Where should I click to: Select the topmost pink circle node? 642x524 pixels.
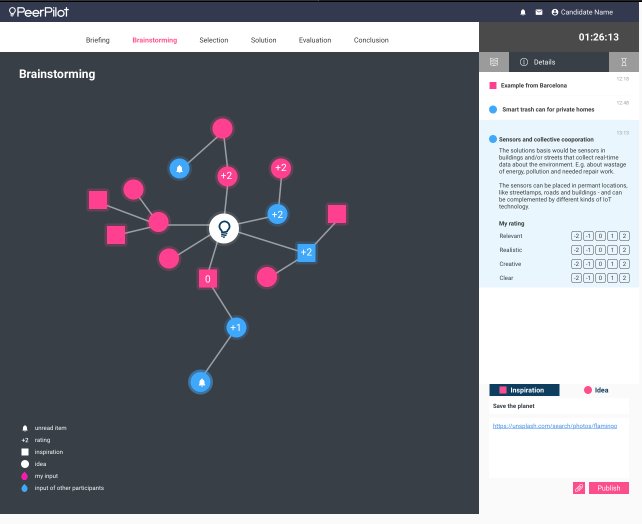tap(222, 129)
